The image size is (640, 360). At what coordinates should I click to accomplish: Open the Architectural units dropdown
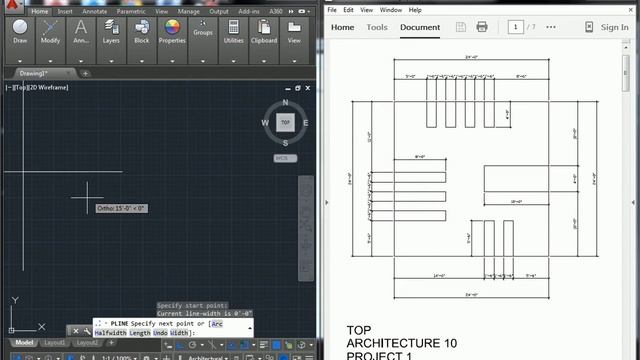(208, 358)
